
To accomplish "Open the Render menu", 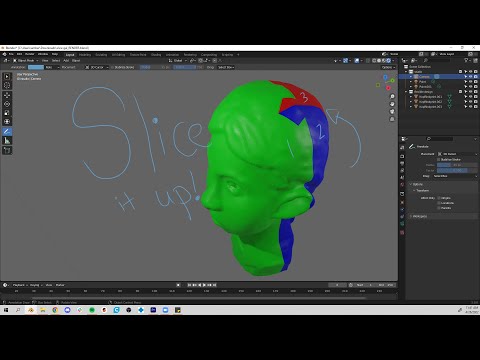I will 30,54.
